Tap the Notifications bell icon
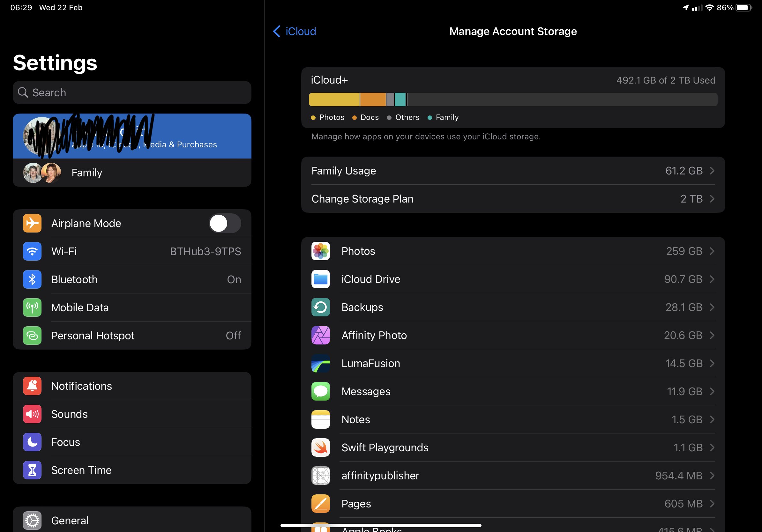Screen dimensions: 762x532 pyautogui.click(x=32, y=386)
